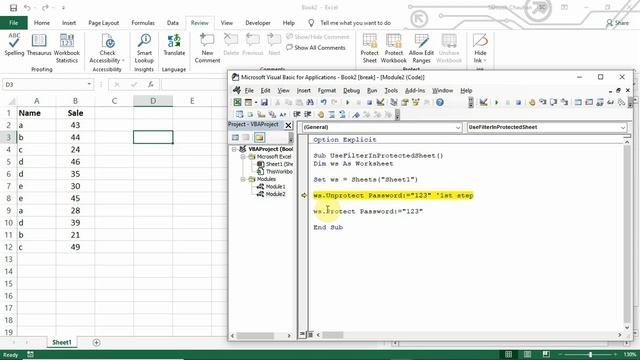Click Tell me what you want to do box
The image size is (640, 360).
(x=355, y=23)
